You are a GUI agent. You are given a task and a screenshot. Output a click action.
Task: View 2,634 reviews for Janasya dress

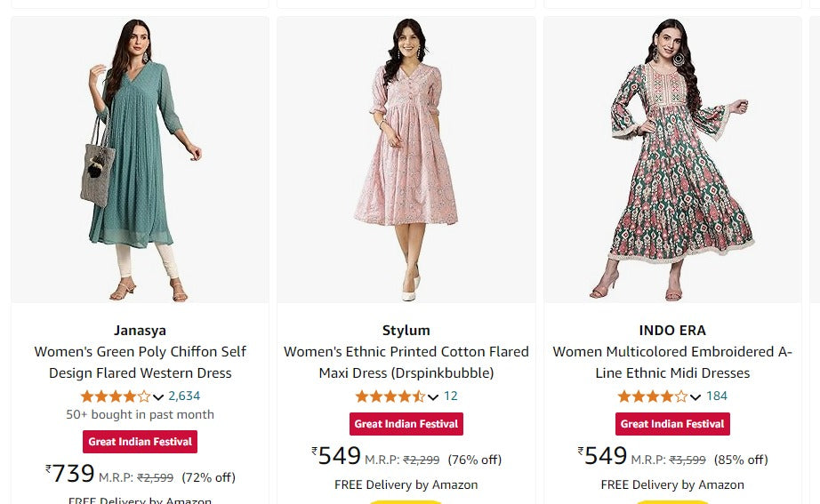[184, 396]
